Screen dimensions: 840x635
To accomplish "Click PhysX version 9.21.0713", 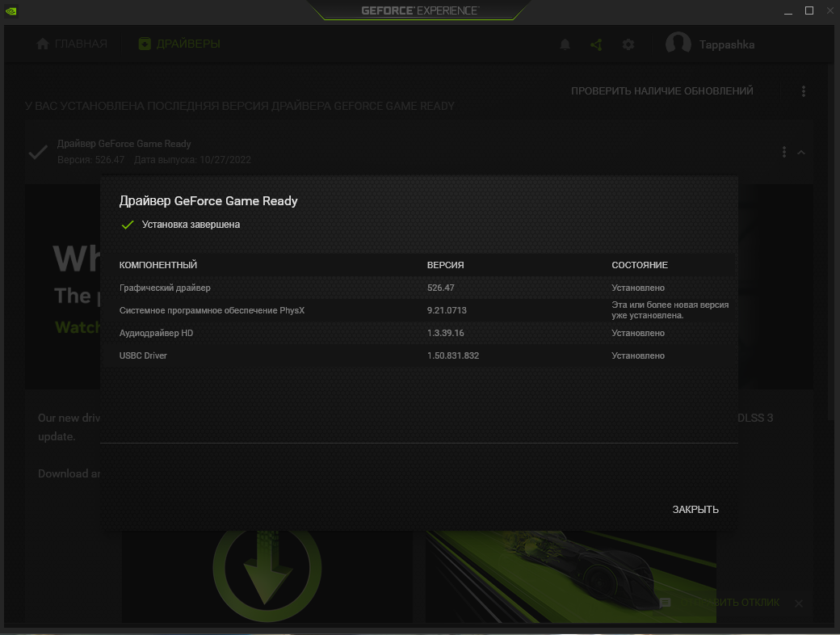I will 447,310.
